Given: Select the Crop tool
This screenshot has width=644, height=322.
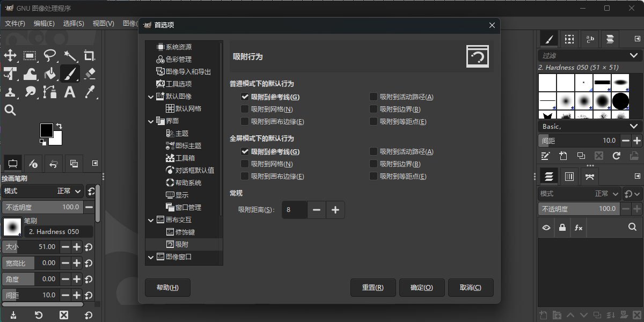Looking at the screenshot, I should pyautogui.click(x=89, y=56).
